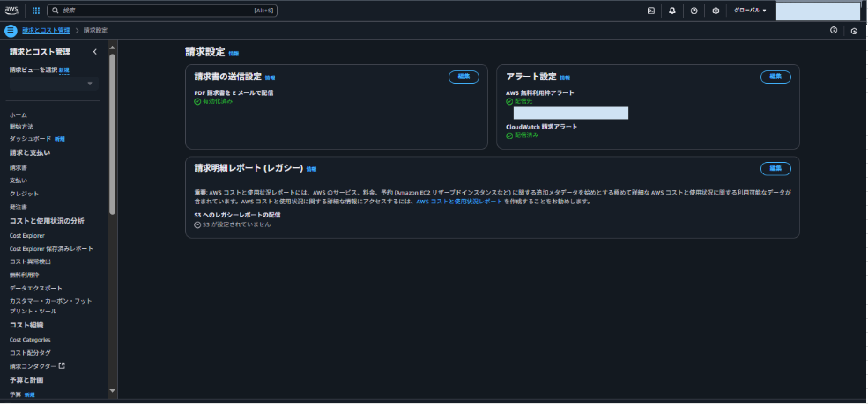Viewport: 868px width, 404px height.
Task: Click 編集 button in 請求書の送信設定 card
Action: [464, 77]
